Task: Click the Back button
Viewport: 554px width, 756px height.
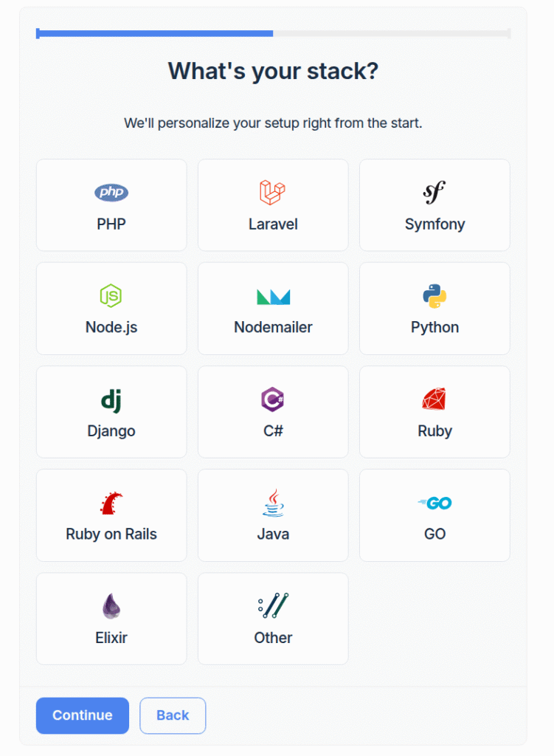Action: (172, 715)
